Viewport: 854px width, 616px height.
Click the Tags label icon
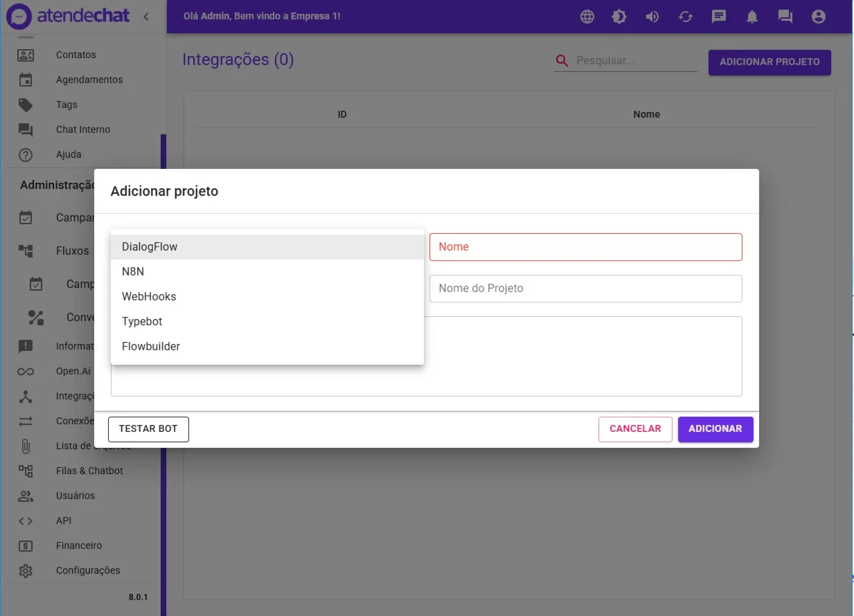pos(26,105)
